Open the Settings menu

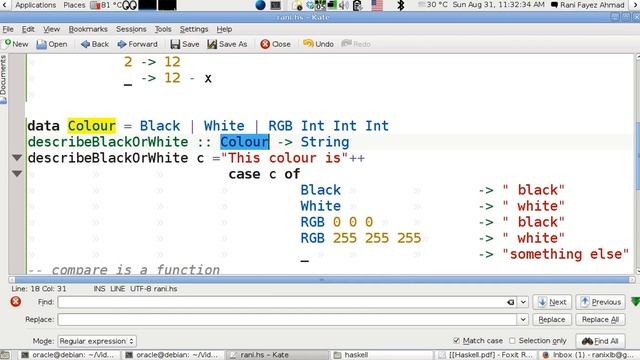point(194,29)
